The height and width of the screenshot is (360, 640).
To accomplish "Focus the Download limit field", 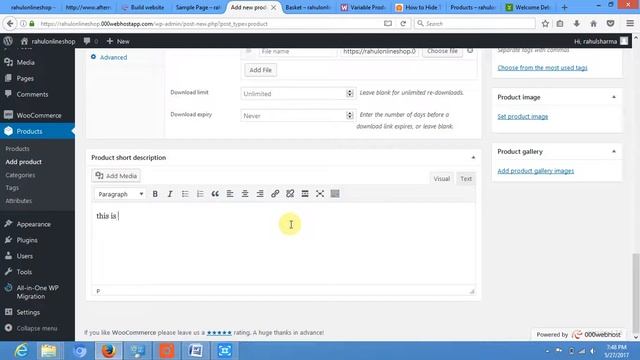I will point(297,93).
